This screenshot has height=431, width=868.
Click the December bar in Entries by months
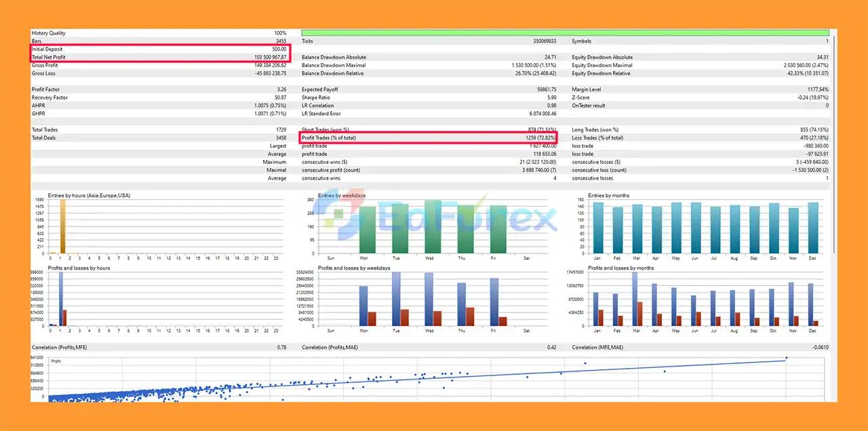click(x=812, y=228)
